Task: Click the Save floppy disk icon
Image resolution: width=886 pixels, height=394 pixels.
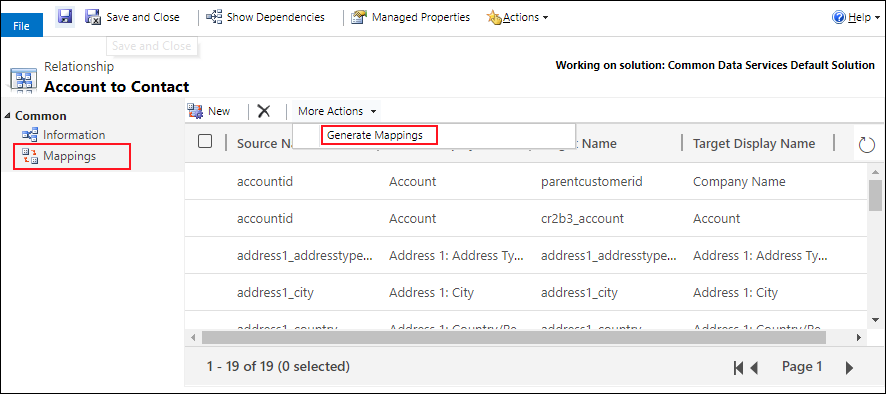Action: (65, 17)
